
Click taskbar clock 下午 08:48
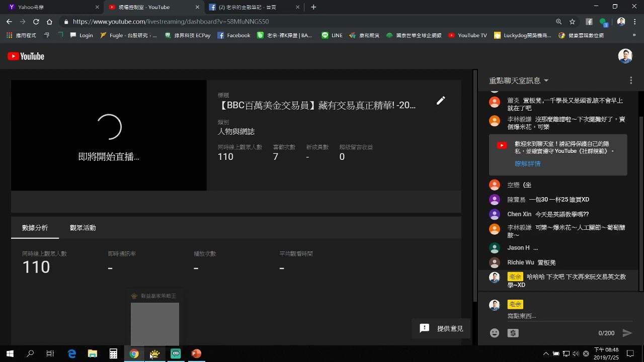click(x=606, y=353)
